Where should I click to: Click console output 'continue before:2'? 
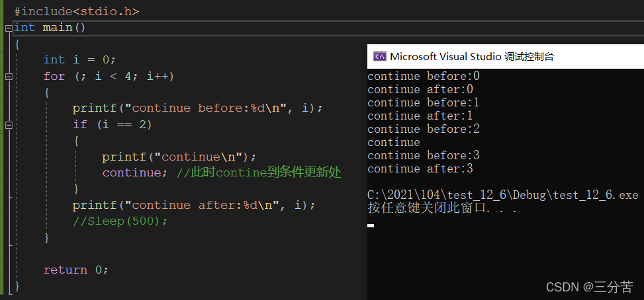(x=424, y=129)
